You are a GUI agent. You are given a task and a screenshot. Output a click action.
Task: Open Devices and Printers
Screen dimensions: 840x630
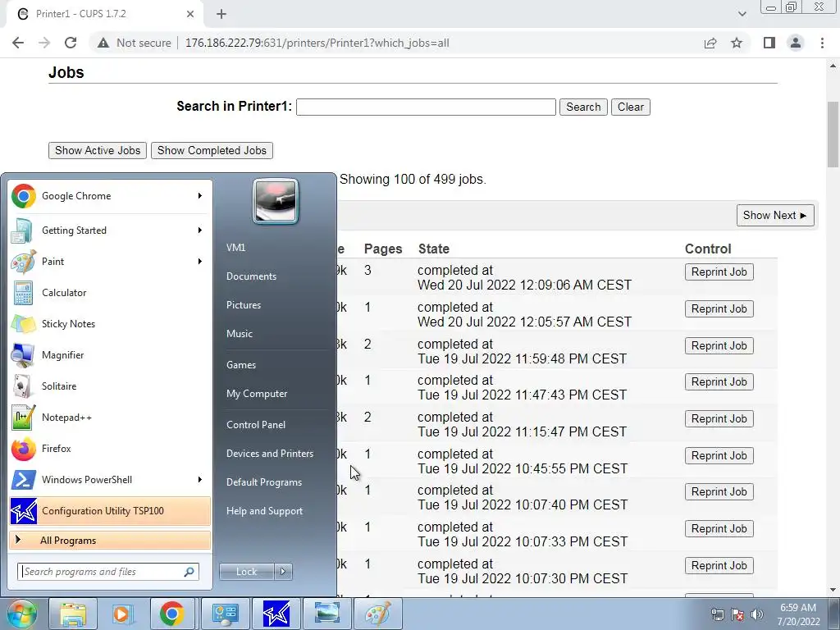tap(269, 454)
